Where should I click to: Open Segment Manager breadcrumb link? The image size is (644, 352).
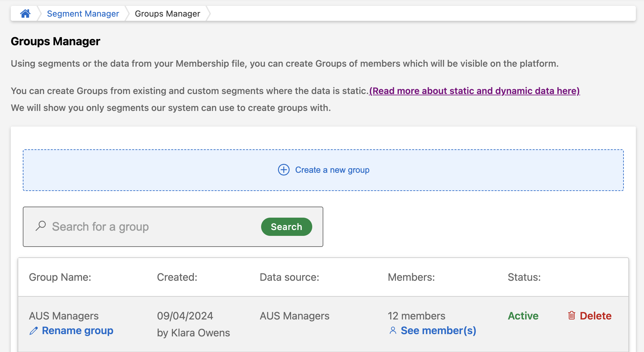[83, 14]
